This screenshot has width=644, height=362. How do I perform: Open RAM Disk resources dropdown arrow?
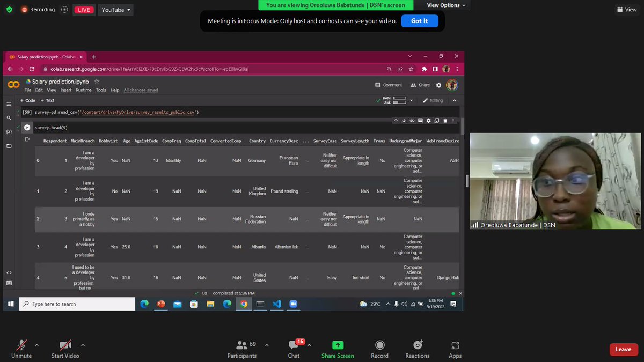412,100
